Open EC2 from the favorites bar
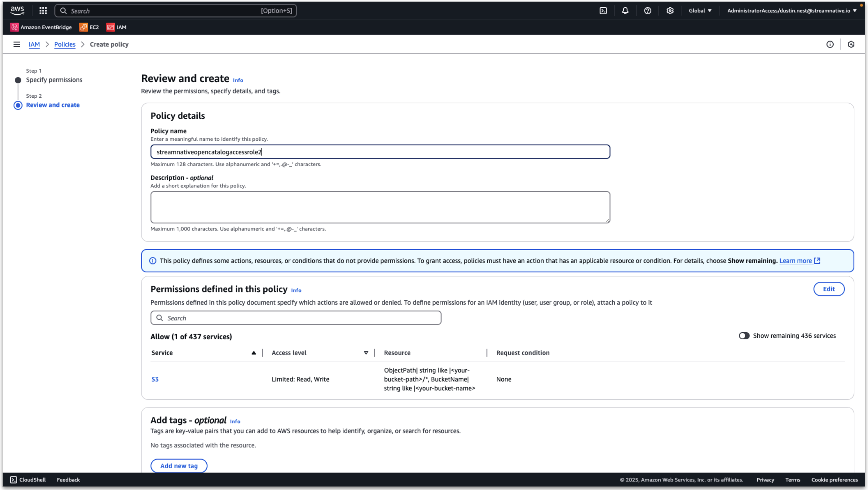The image size is (868, 490). coord(89,27)
